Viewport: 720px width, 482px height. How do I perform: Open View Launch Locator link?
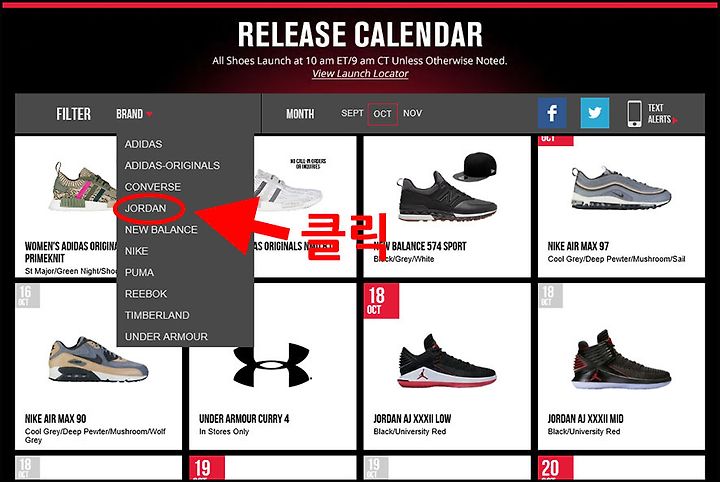coord(360,73)
